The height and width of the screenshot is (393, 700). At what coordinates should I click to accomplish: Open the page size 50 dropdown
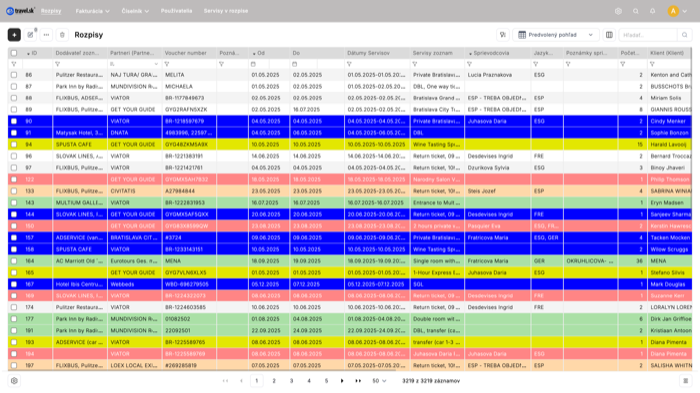[x=379, y=381]
